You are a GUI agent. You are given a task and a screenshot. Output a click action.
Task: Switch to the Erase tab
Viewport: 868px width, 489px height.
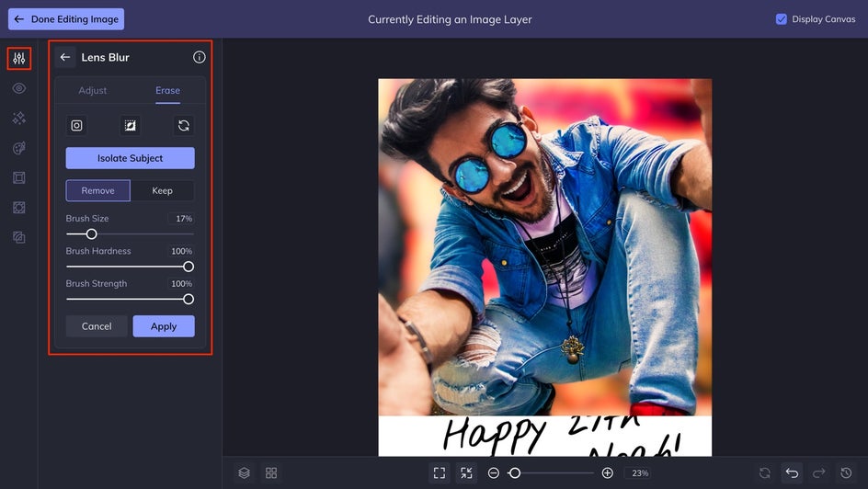click(167, 90)
